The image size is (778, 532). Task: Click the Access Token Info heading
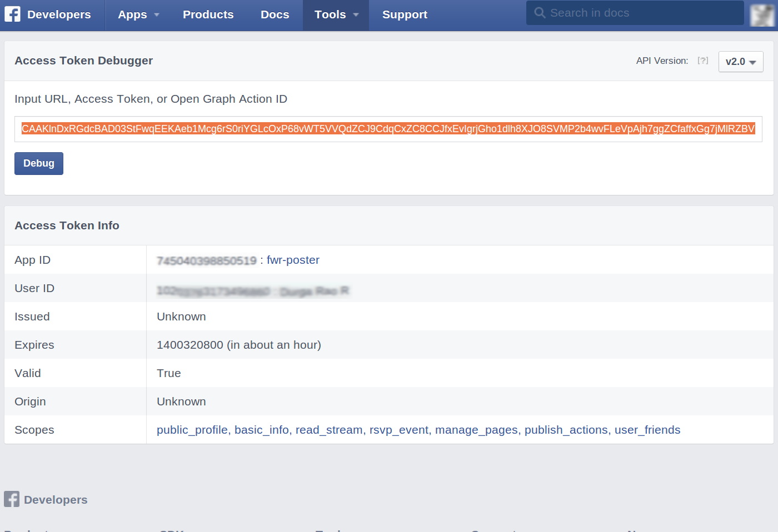point(67,225)
